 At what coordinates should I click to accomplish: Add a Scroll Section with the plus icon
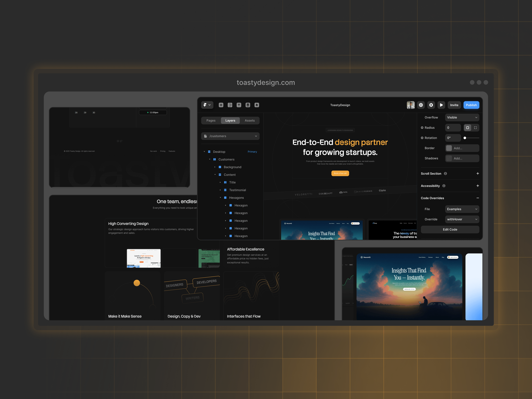click(478, 173)
